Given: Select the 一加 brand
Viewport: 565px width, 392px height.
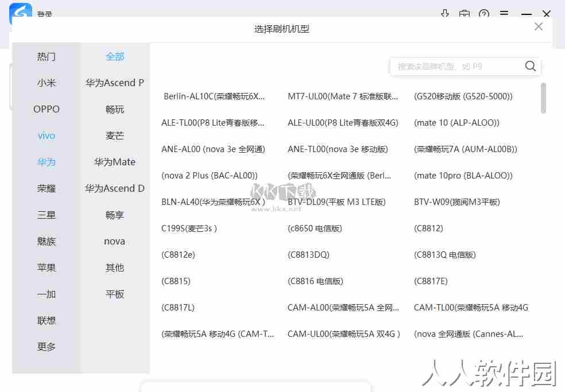Looking at the screenshot, I should [47, 294].
